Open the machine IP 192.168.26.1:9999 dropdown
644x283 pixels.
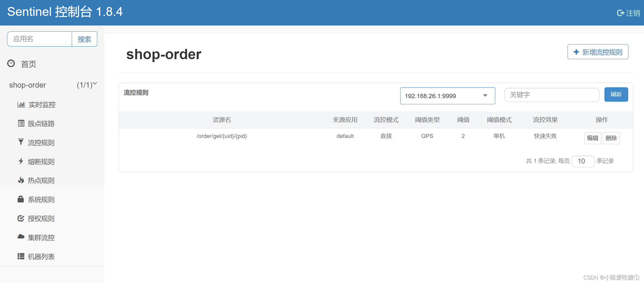(447, 96)
